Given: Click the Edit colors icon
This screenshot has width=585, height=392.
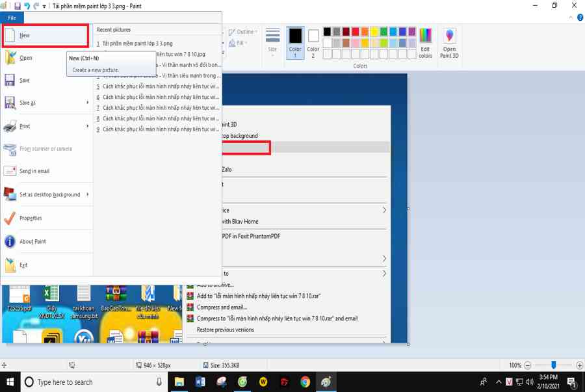Looking at the screenshot, I should (425, 43).
